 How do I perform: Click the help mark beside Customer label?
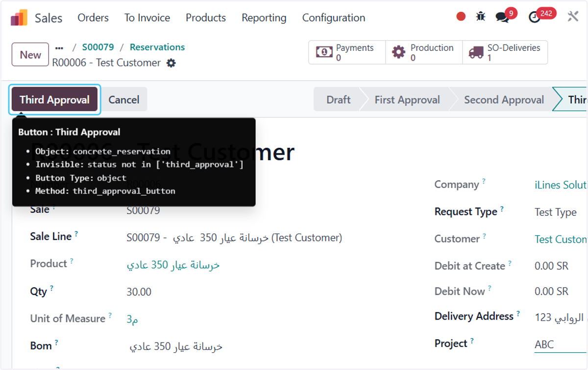[x=484, y=236]
